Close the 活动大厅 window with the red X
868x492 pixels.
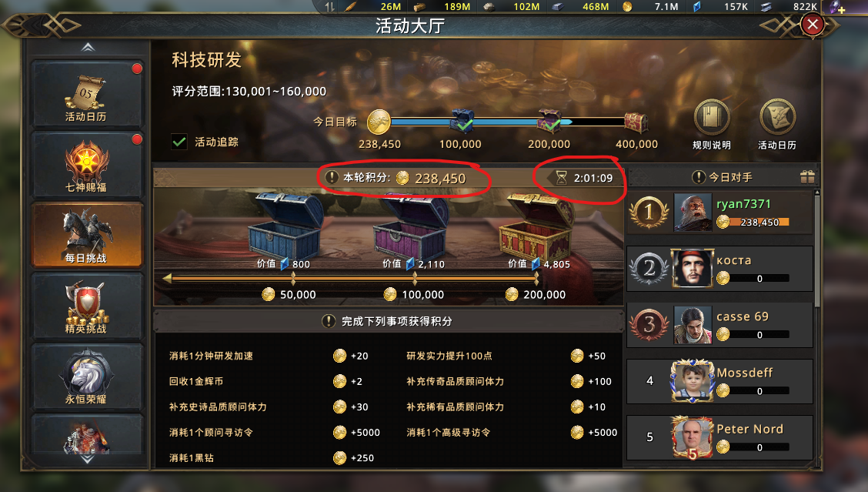[x=812, y=25]
